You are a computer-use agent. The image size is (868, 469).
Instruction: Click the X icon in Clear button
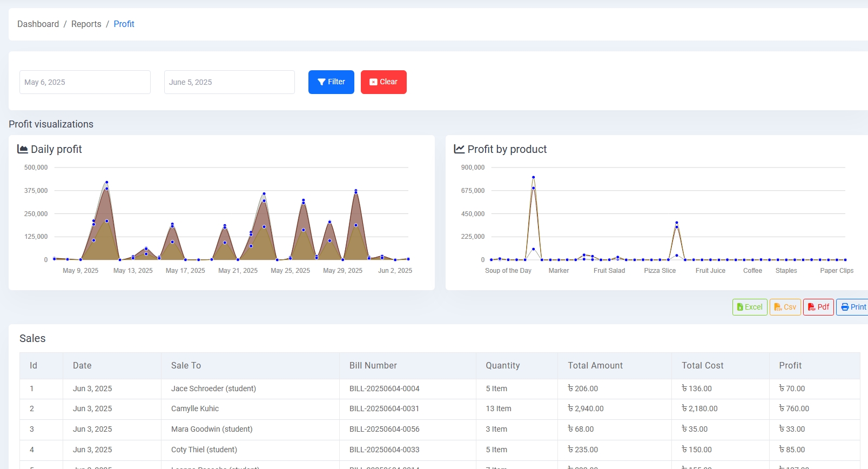373,82
